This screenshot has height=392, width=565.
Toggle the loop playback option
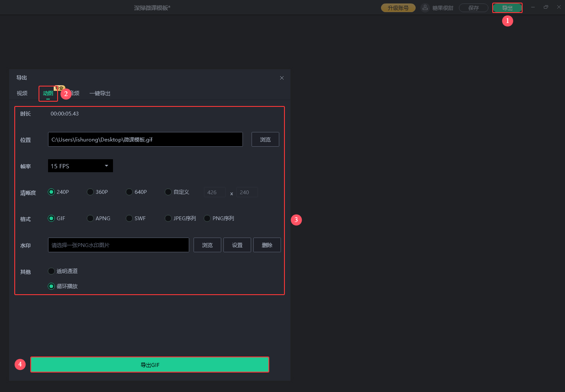coord(52,286)
